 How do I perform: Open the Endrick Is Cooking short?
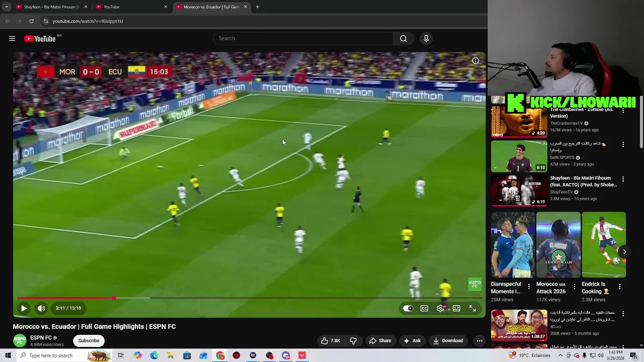(x=604, y=245)
